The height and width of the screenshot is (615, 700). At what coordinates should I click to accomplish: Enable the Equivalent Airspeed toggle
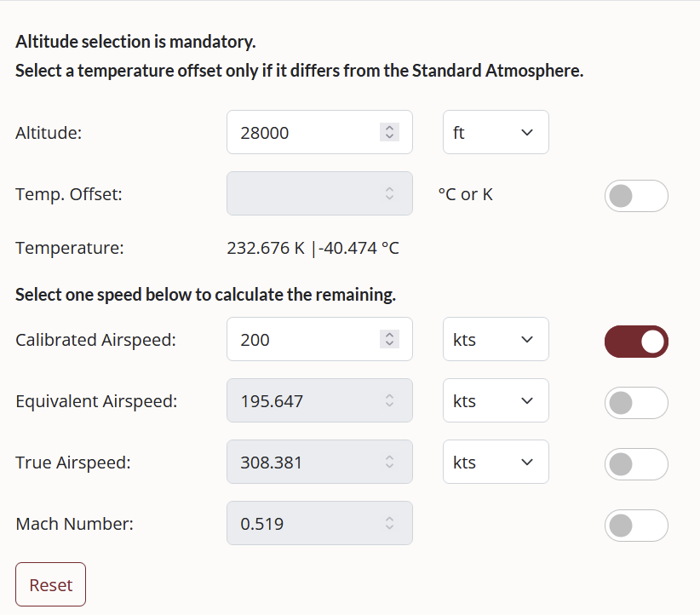(x=636, y=403)
